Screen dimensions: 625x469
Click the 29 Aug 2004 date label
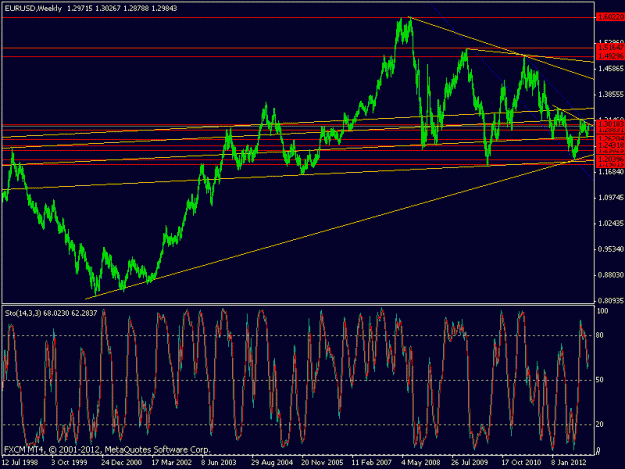(x=272, y=462)
